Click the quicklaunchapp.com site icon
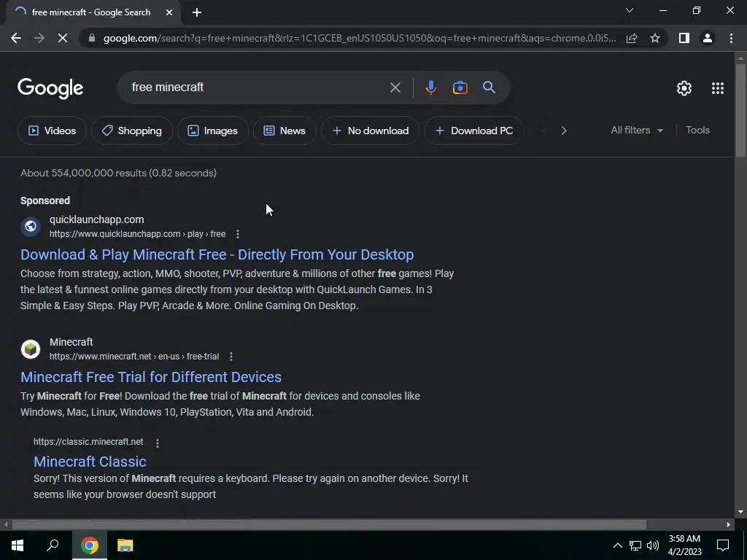The width and height of the screenshot is (747, 560). 31,227
